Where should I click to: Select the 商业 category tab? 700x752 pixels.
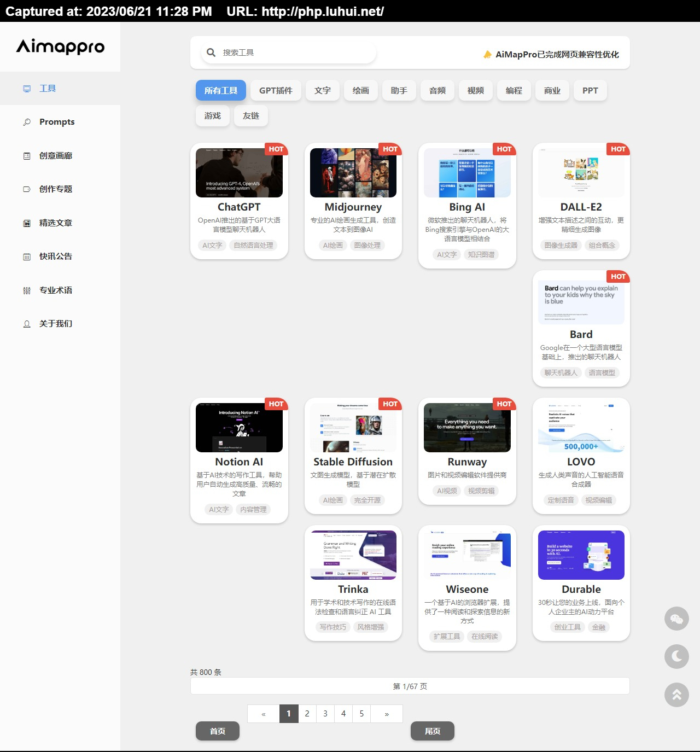click(552, 90)
